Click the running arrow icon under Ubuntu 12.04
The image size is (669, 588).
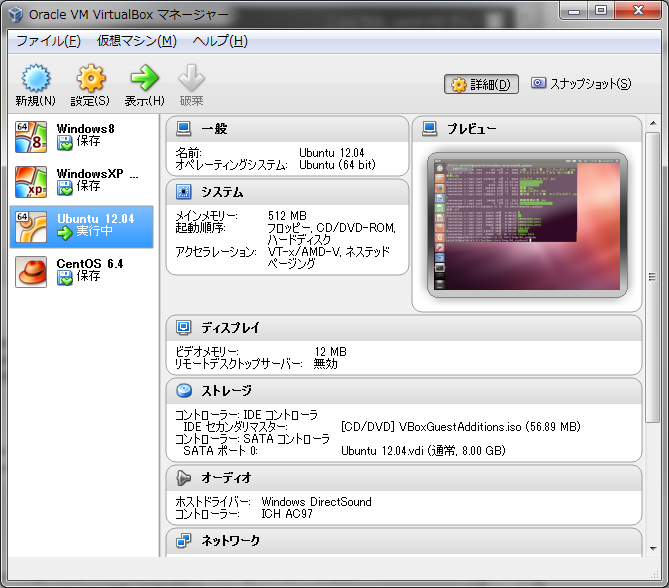coord(65,233)
